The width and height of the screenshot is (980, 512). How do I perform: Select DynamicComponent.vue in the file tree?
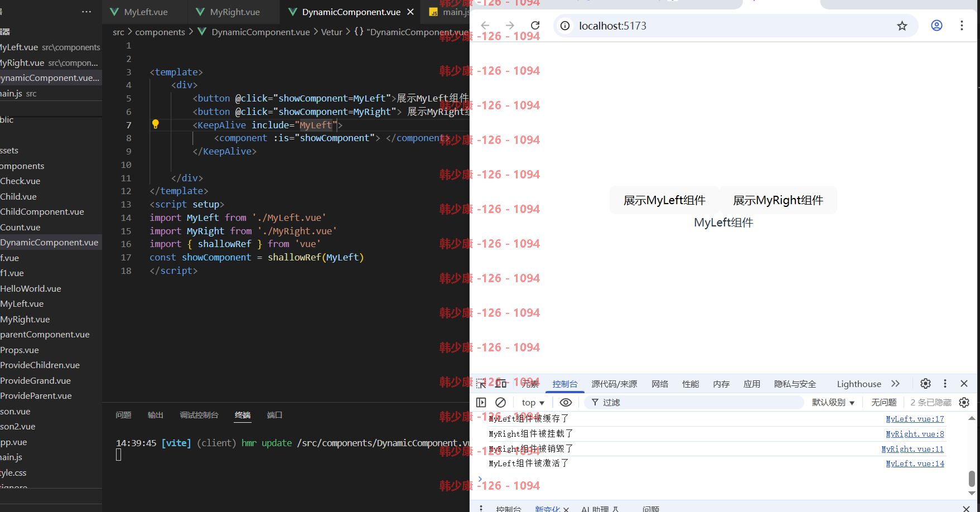coord(49,242)
